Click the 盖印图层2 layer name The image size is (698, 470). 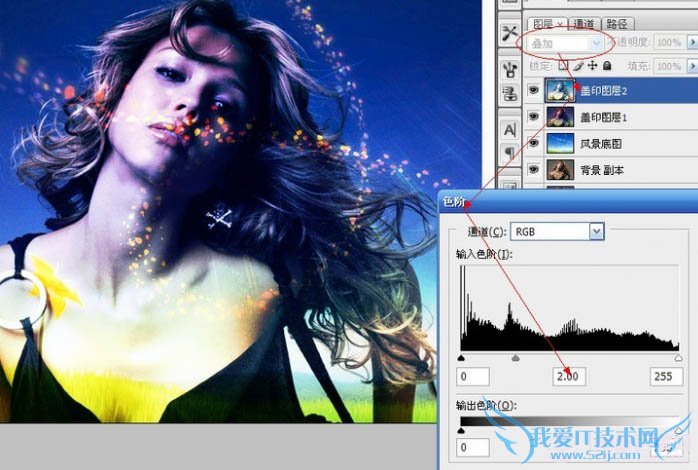[x=604, y=91]
